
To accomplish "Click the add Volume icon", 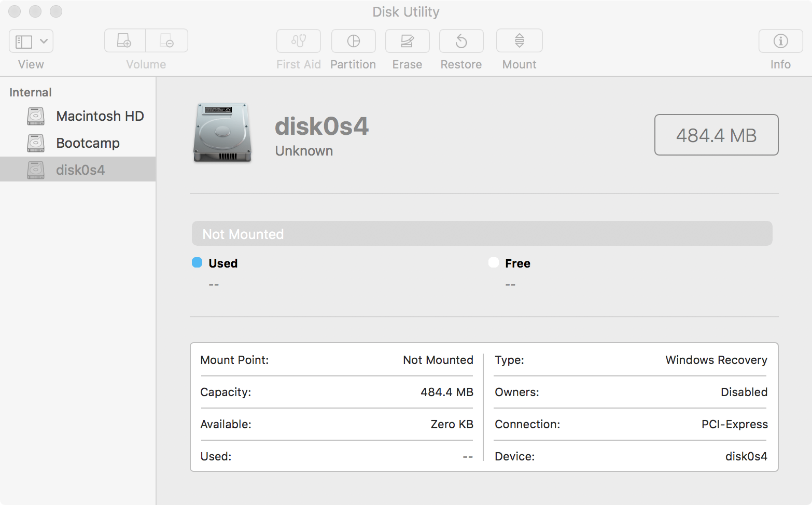I will click(x=124, y=40).
